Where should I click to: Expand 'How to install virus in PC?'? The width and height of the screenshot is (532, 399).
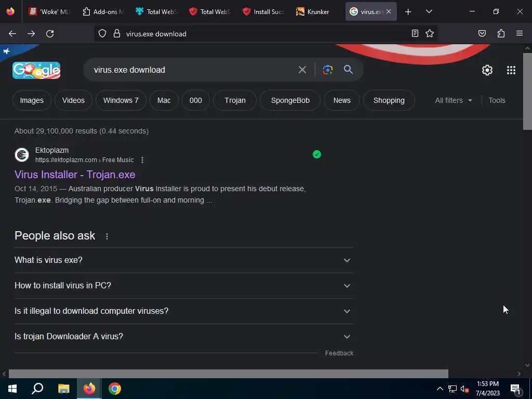click(183, 286)
